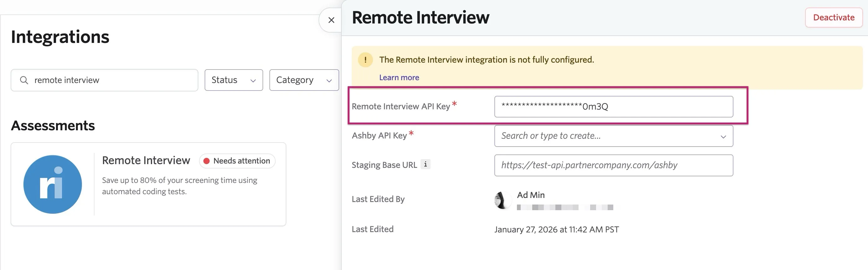Viewport: 868px width, 270px height.
Task: Click the 'Staging Base URL' label
Action: 385,165
